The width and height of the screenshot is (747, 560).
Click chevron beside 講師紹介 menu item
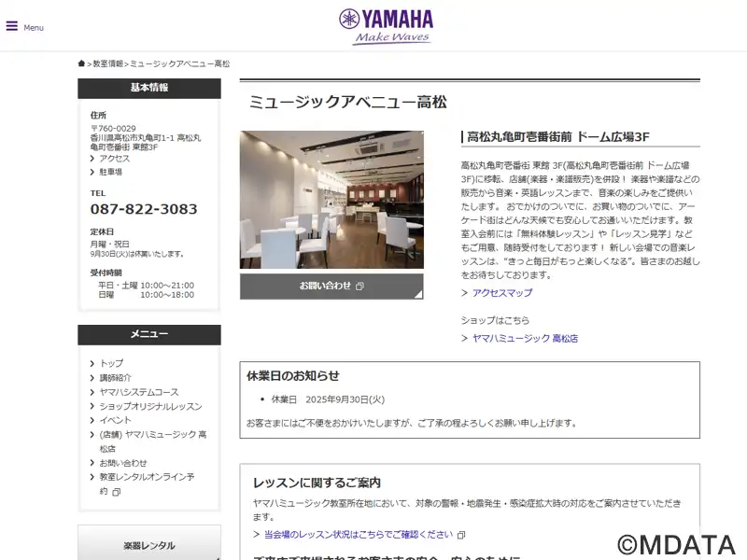coord(92,378)
